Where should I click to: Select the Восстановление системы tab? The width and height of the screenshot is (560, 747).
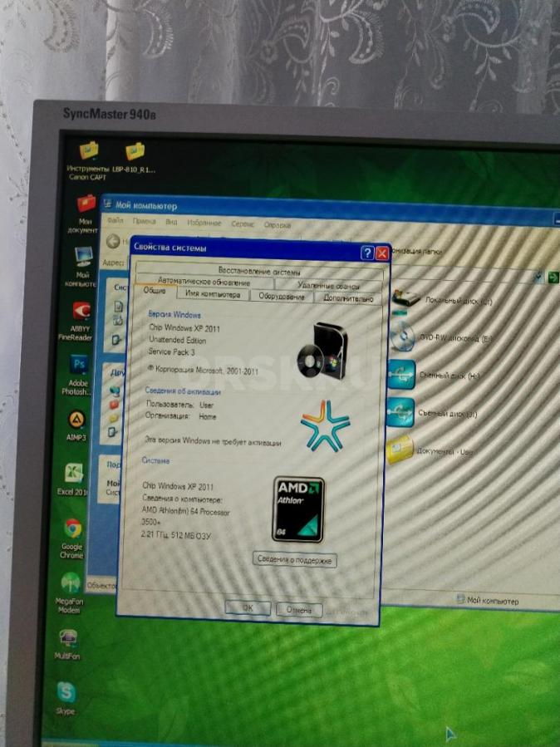coord(259,271)
